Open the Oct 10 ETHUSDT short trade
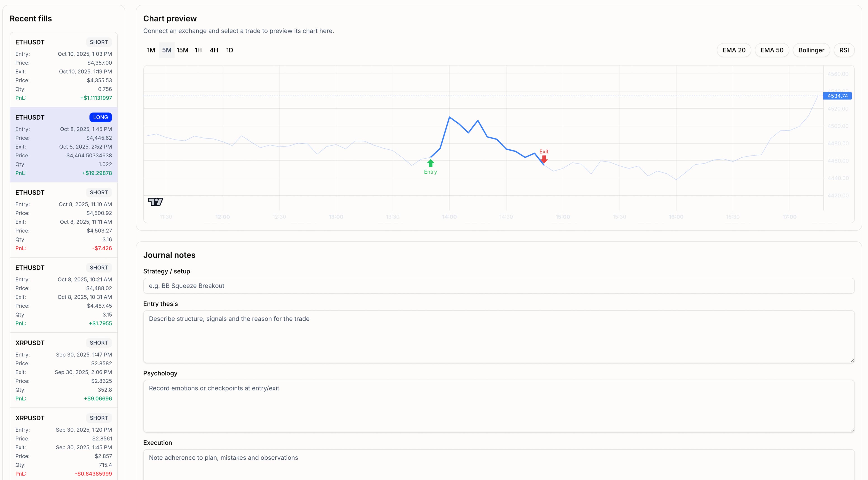This screenshot has width=868, height=480. (x=63, y=70)
